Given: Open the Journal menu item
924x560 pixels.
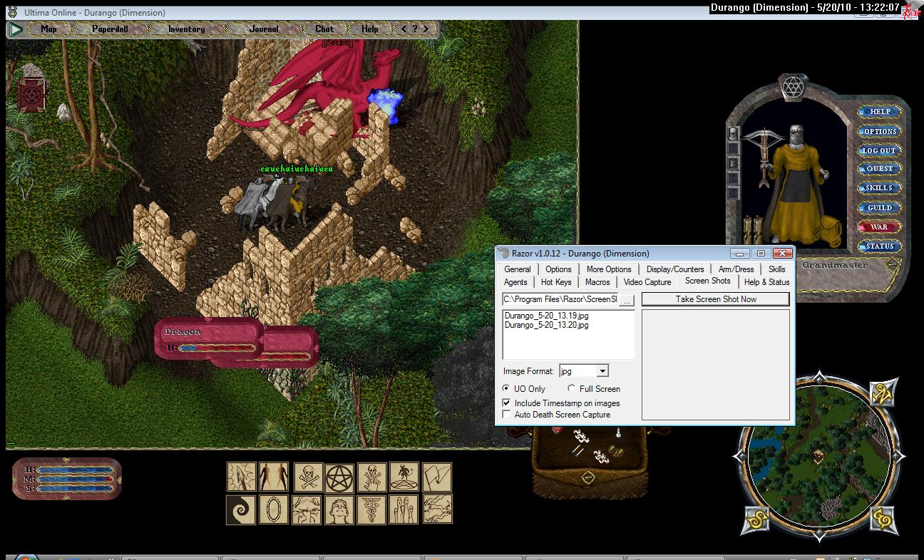Looking at the screenshot, I should point(264,29).
